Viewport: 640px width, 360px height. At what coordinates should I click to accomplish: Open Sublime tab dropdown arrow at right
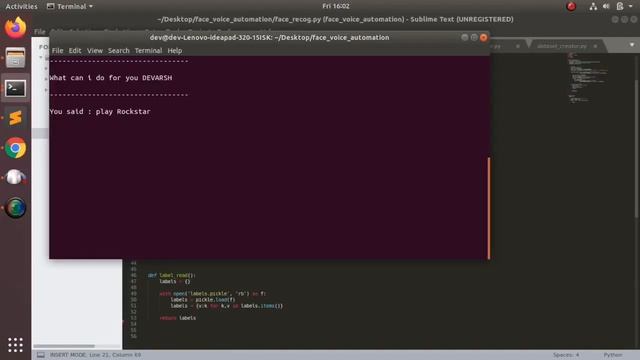click(x=632, y=45)
